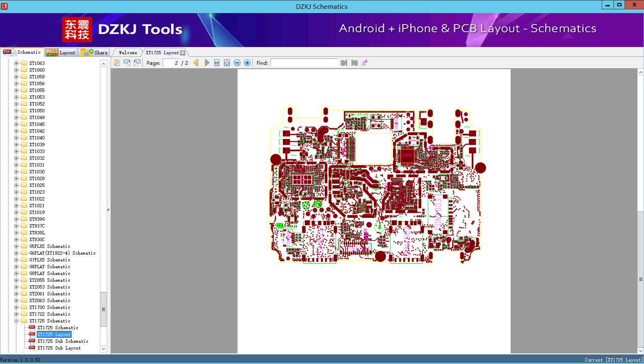Switch to the Welcome document tab
The image size is (644, 364).
coord(128,53)
